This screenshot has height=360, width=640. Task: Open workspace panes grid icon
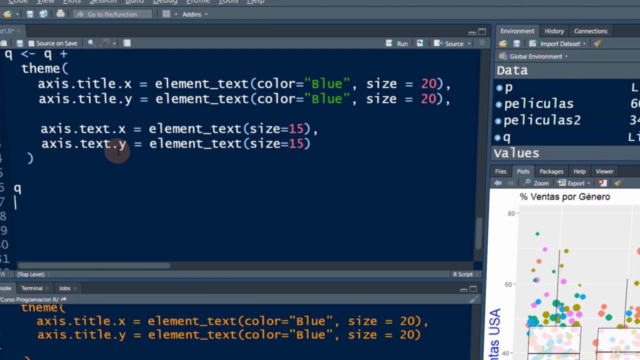point(166,14)
